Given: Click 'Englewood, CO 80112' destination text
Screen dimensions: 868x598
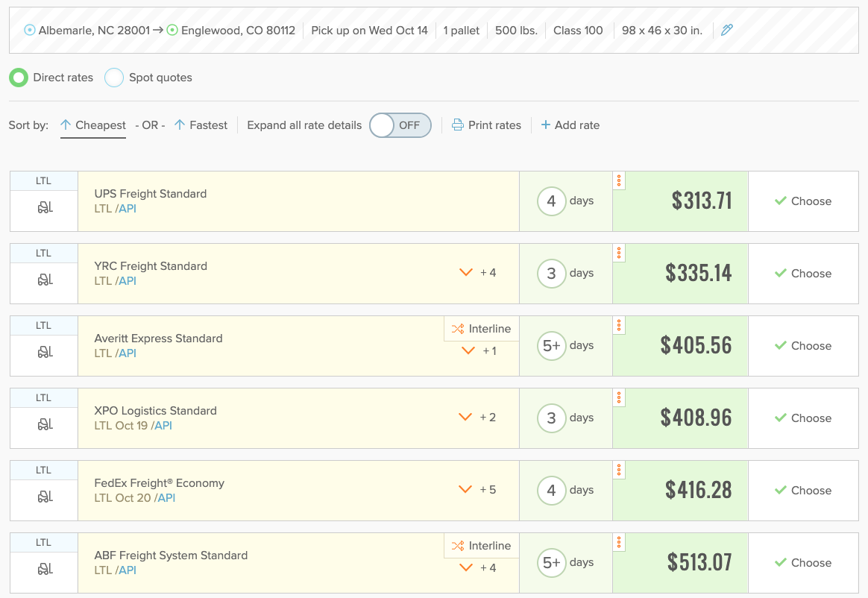Looking at the screenshot, I should coord(238,31).
